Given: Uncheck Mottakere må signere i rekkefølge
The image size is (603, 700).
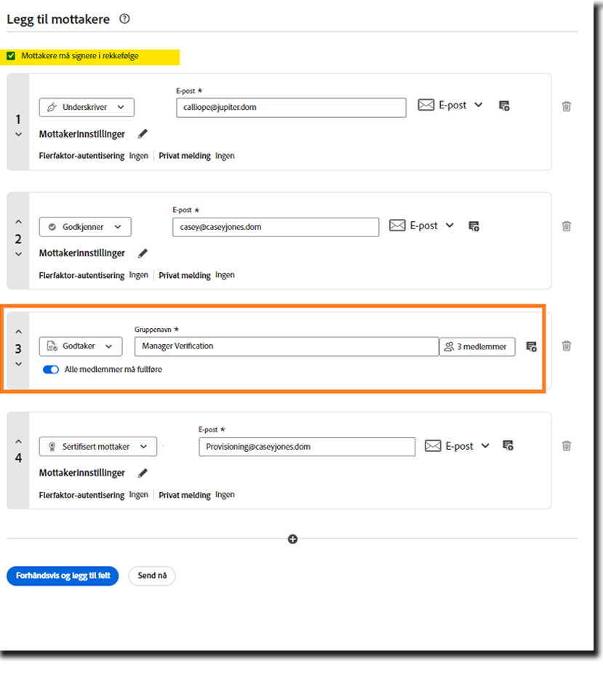Looking at the screenshot, I should (x=11, y=56).
